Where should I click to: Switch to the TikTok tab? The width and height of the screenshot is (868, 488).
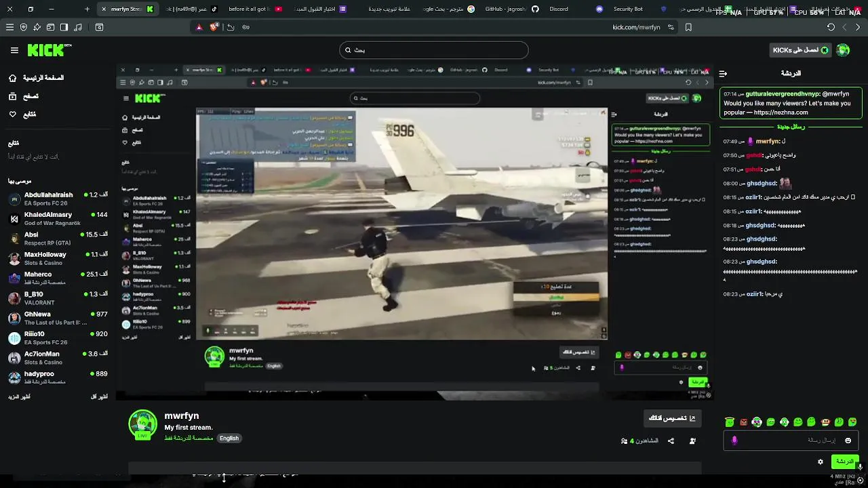(x=193, y=9)
